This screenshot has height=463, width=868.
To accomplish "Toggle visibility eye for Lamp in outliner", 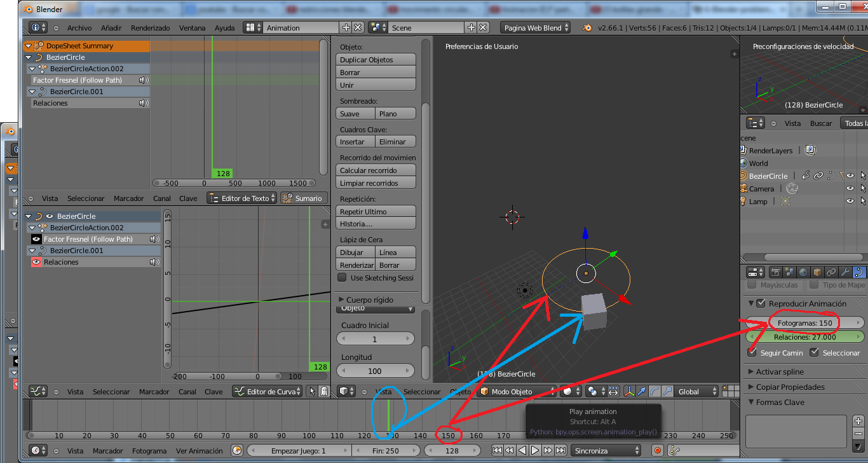I will tap(850, 202).
